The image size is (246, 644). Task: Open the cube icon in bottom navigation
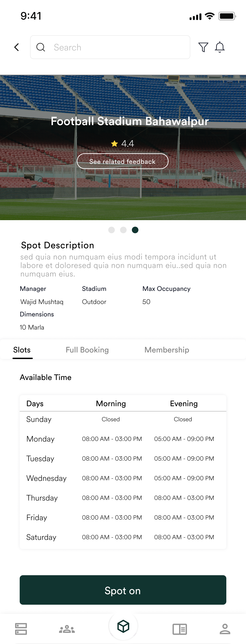pos(123,626)
